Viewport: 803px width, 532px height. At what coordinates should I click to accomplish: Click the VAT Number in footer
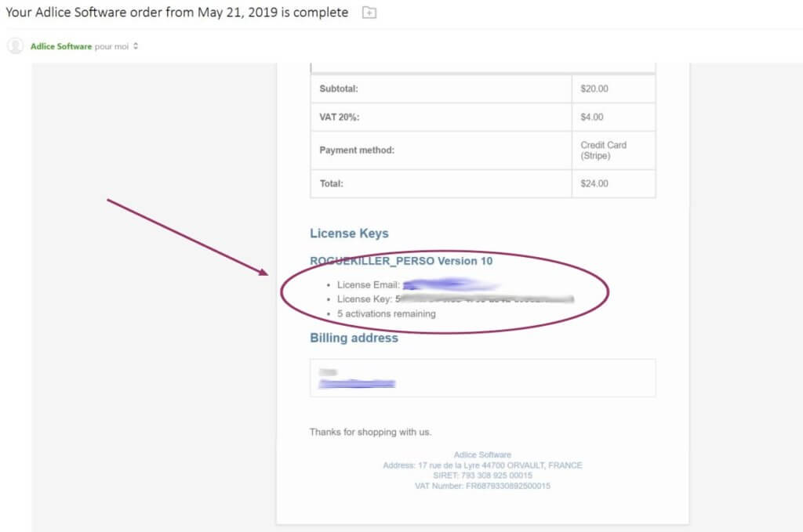tap(482, 486)
